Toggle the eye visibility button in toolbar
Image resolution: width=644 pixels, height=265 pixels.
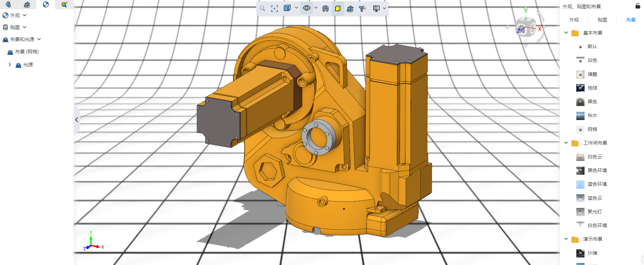coord(307,8)
